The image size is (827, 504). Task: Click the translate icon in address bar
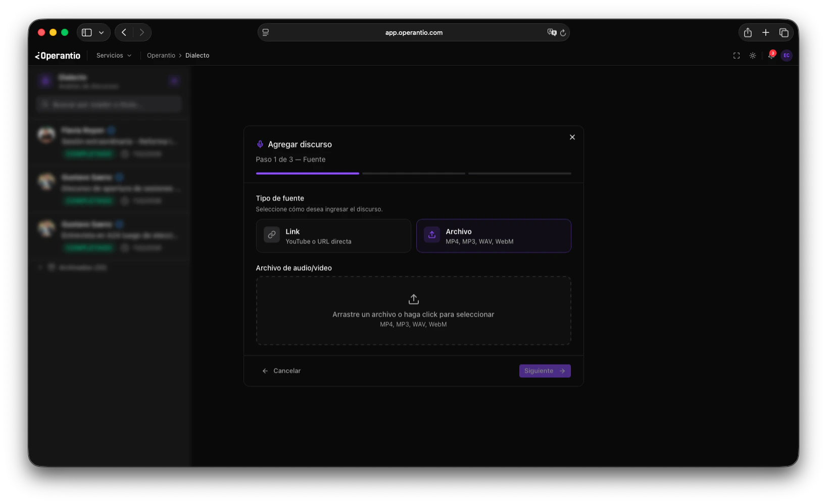click(552, 32)
